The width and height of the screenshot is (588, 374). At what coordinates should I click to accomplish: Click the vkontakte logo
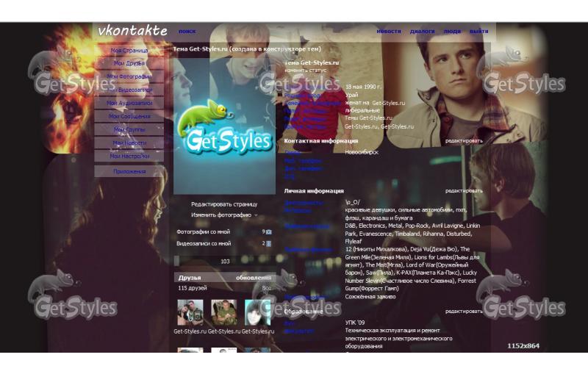pyautogui.click(x=133, y=32)
